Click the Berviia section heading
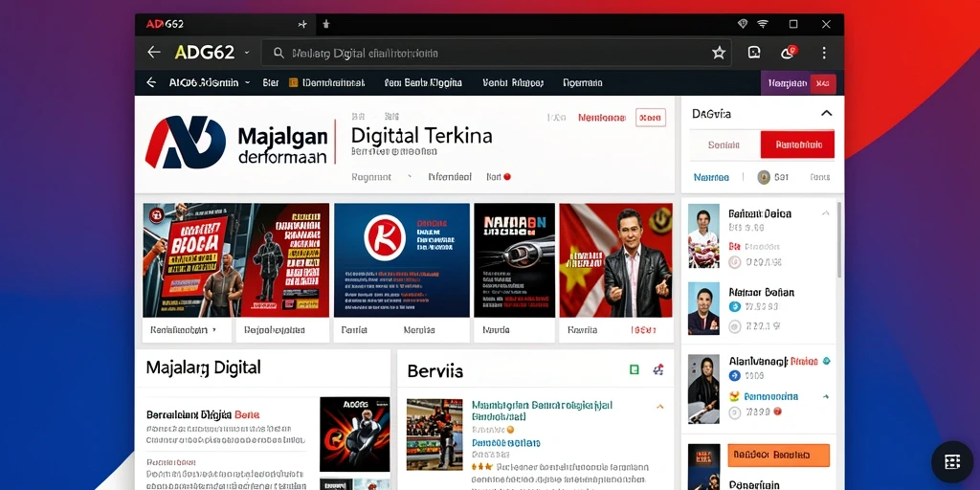 435,371
